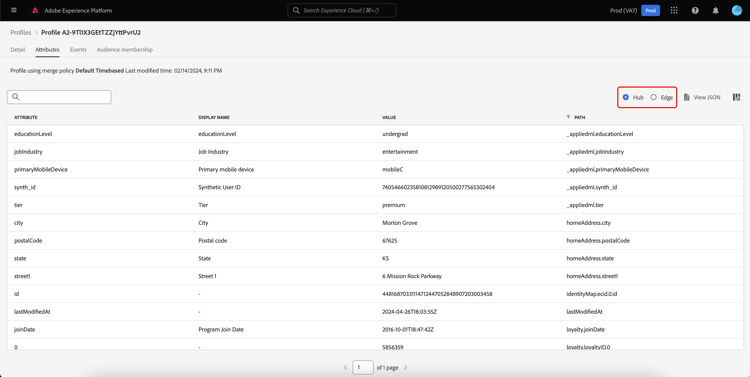This screenshot has height=377, width=750.
Task: Click the Prod environment badge
Action: tap(651, 10)
